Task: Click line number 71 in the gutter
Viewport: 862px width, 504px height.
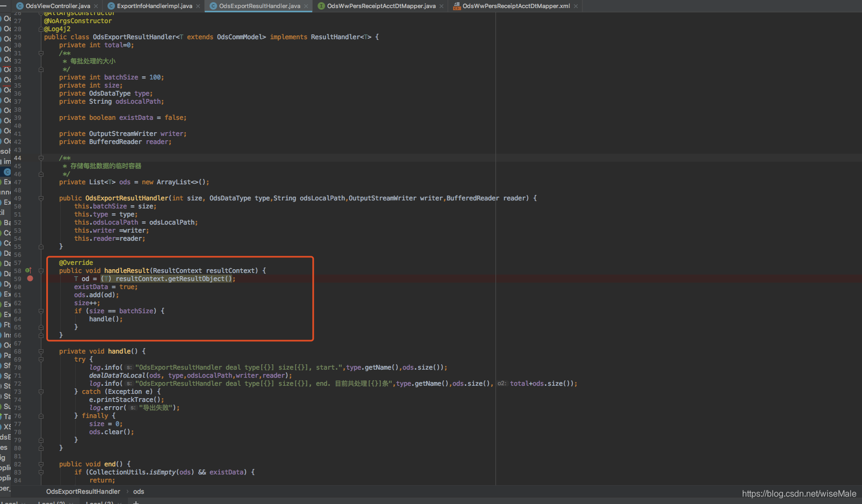Action: click(18, 376)
